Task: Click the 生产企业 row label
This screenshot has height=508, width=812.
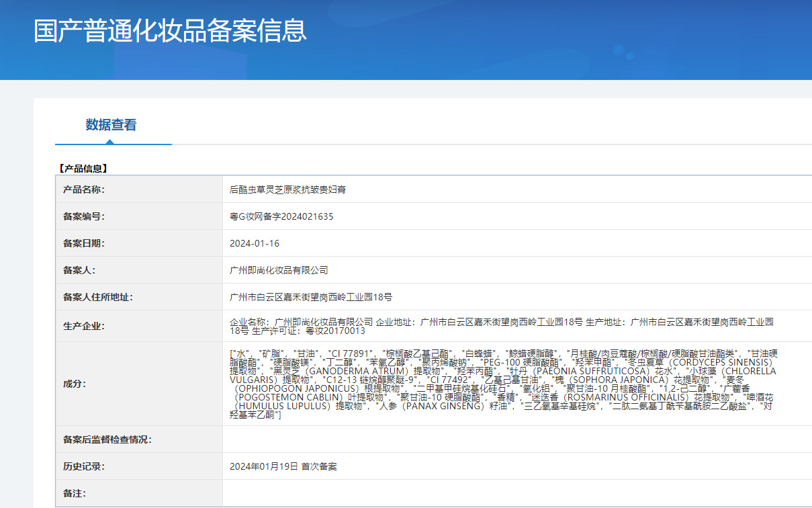Action: pyautogui.click(x=84, y=326)
